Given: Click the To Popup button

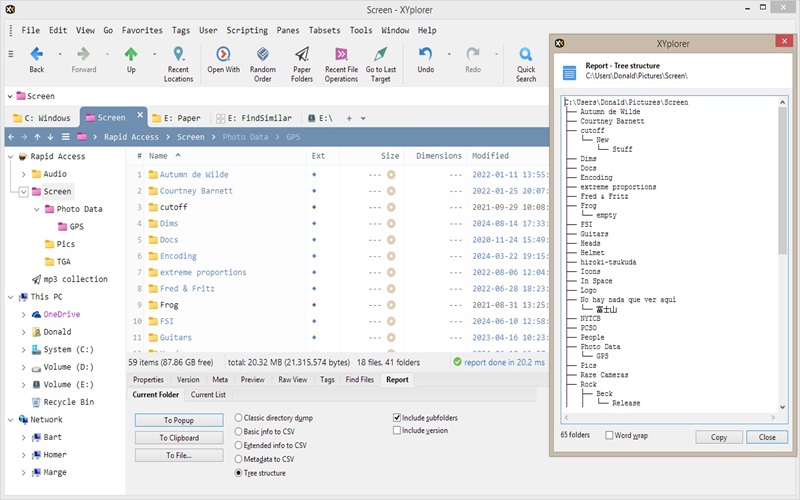Looking at the screenshot, I should point(179,420).
